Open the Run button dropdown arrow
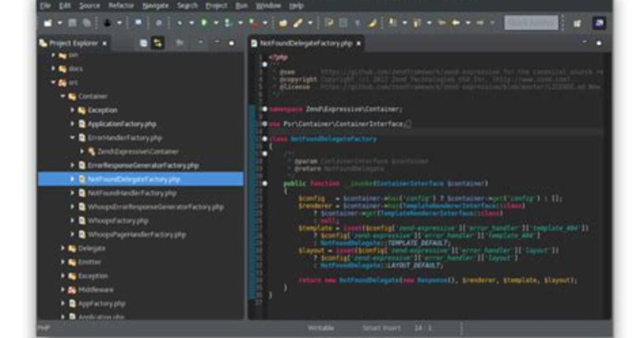644x338 pixels. (x=216, y=23)
